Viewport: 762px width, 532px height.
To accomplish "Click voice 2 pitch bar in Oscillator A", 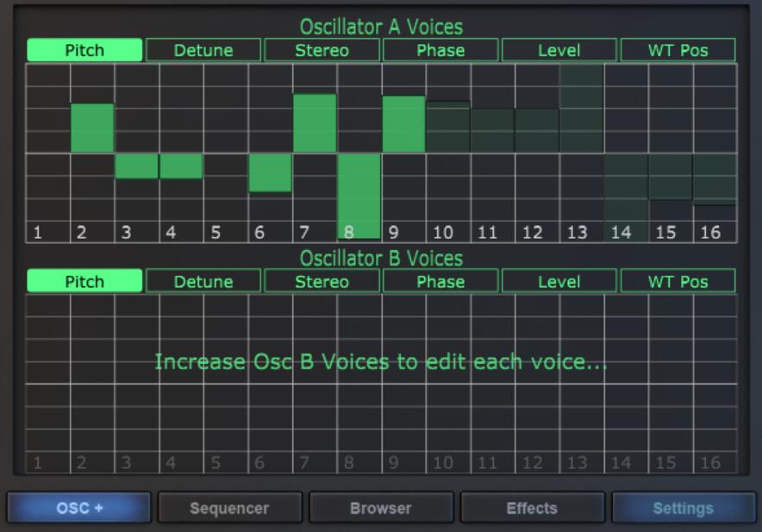I will (x=92, y=128).
